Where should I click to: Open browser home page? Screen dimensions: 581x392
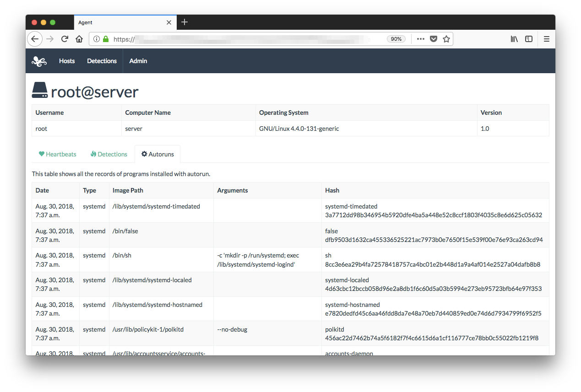point(79,39)
